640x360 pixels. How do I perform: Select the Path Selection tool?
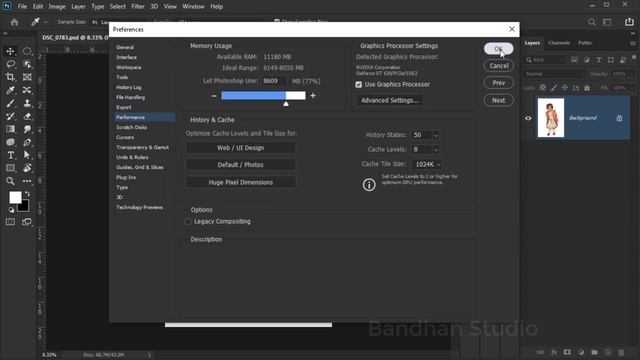point(27,156)
